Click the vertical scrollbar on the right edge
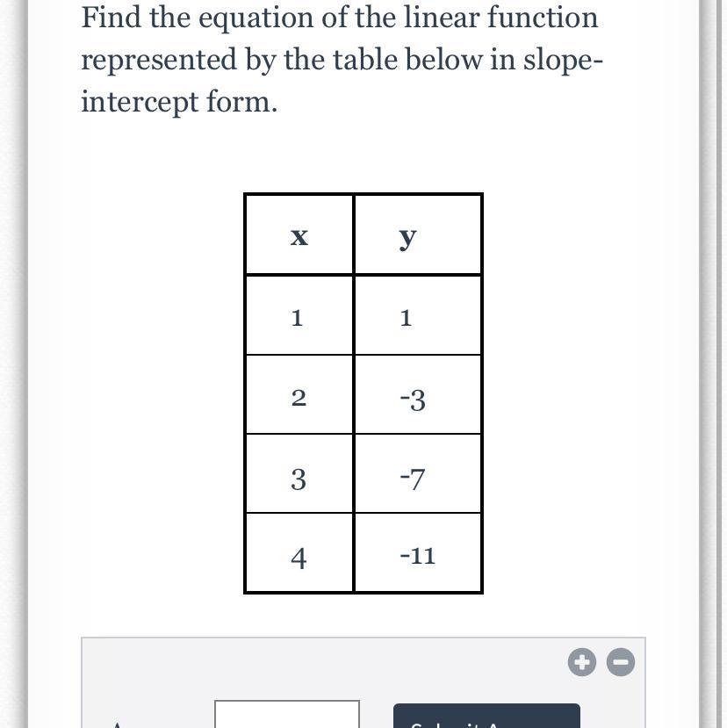Screen dimensions: 727x728 click(709, 364)
